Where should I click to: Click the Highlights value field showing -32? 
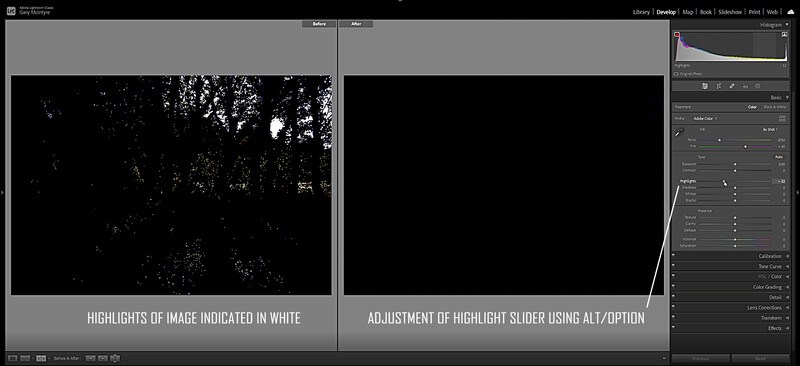point(780,181)
